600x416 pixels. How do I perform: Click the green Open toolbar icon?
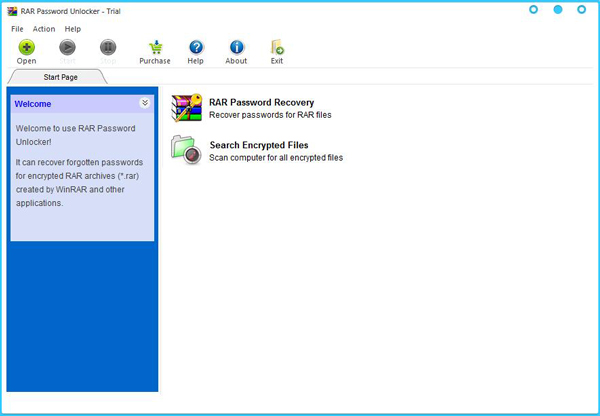(x=26, y=47)
